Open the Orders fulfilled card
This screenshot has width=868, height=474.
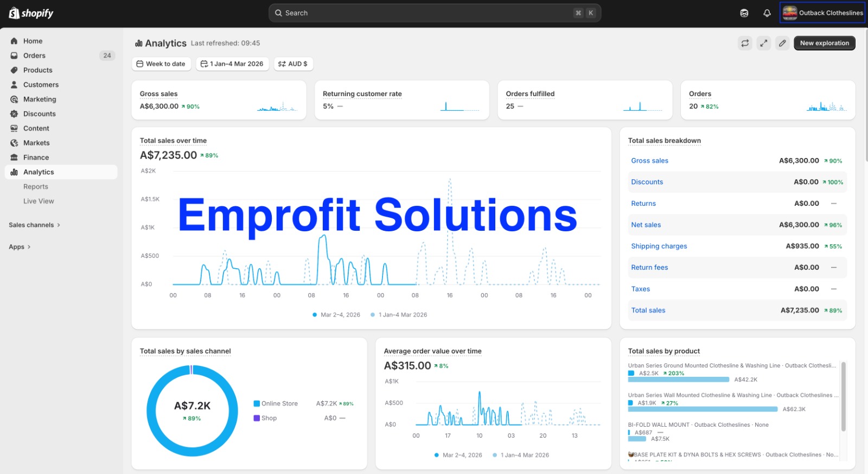click(x=585, y=100)
